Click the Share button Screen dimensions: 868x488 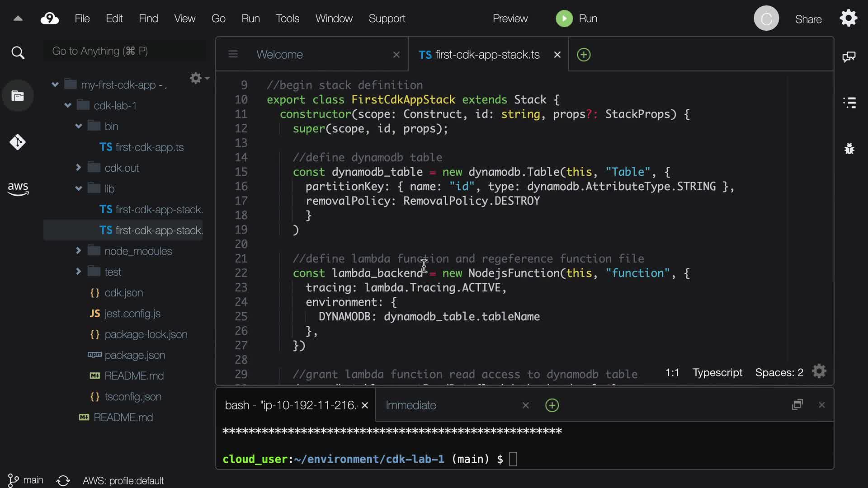click(808, 19)
